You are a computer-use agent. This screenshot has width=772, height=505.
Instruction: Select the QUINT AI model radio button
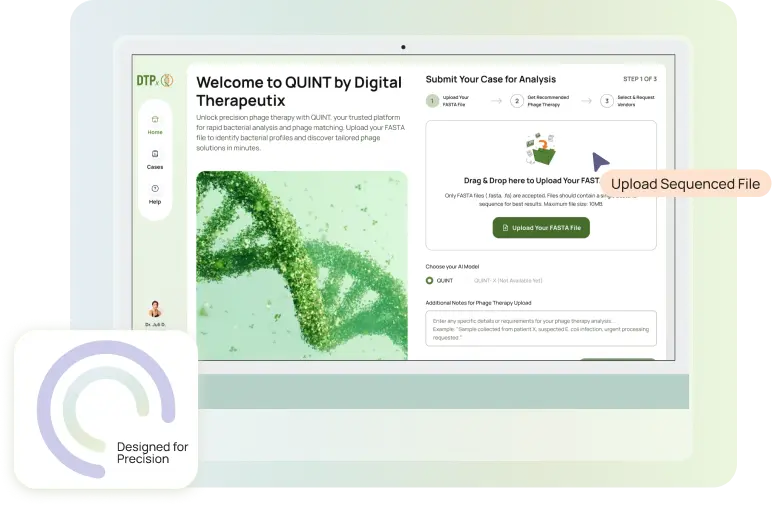pos(430,281)
